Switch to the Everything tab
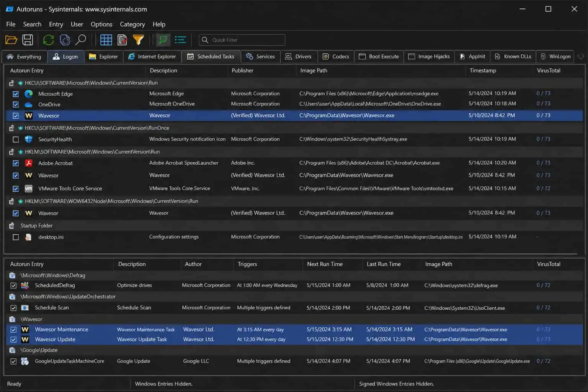588x392 pixels. (x=24, y=56)
